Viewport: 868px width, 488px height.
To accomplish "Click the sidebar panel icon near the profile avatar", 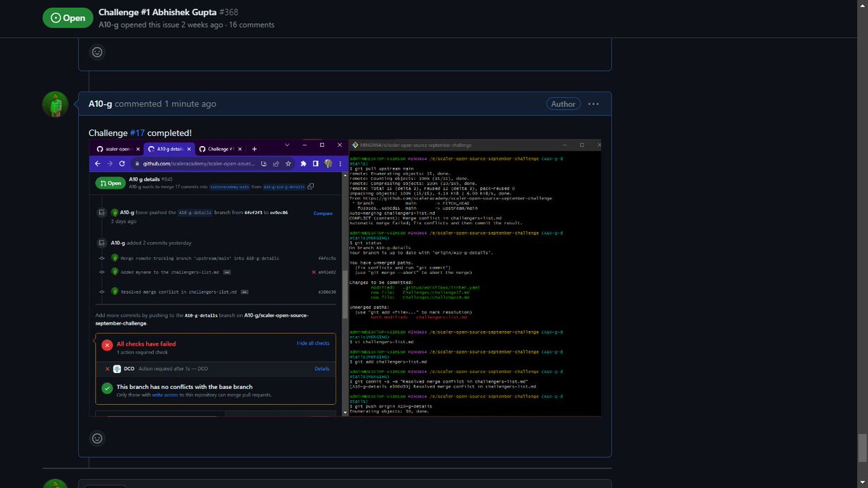I will click(315, 163).
